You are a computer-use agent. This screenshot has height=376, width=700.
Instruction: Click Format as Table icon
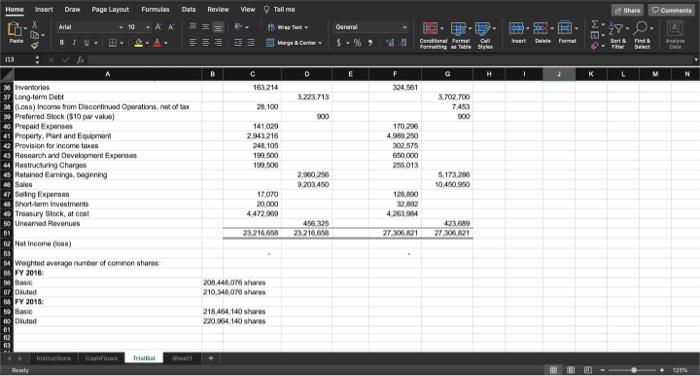tap(458, 29)
